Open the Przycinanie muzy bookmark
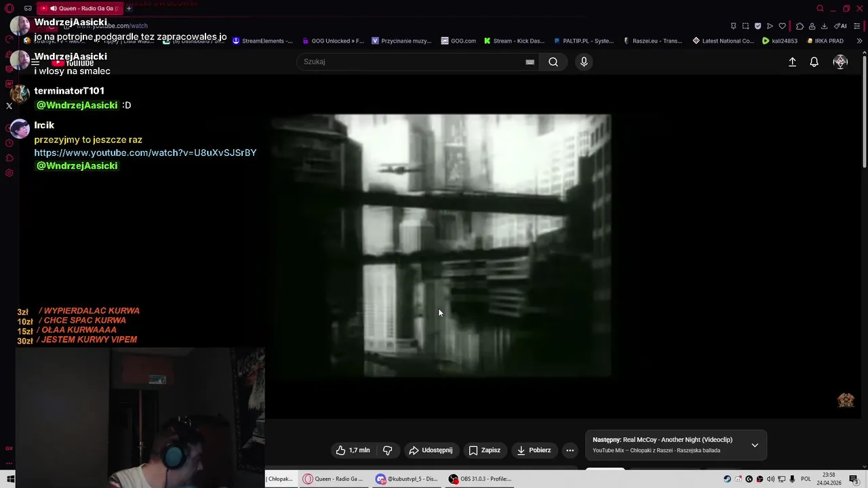Image resolution: width=868 pixels, height=488 pixels. click(401, 41)
